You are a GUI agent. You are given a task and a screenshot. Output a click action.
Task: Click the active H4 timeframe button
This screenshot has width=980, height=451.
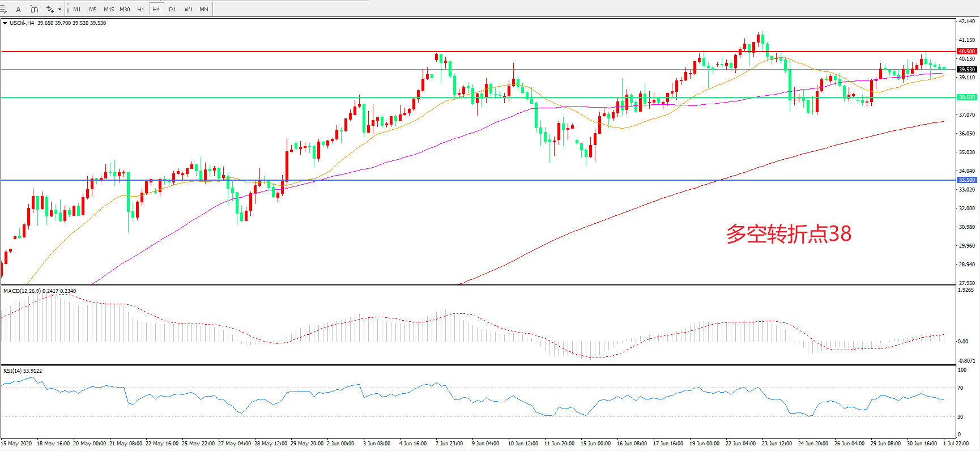(x=156, y=9)
